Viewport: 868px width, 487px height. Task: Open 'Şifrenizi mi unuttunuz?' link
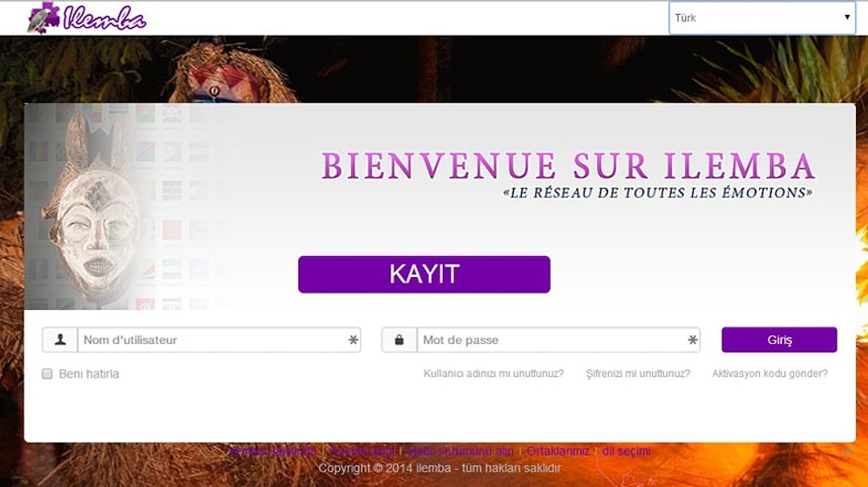point(638,374)
